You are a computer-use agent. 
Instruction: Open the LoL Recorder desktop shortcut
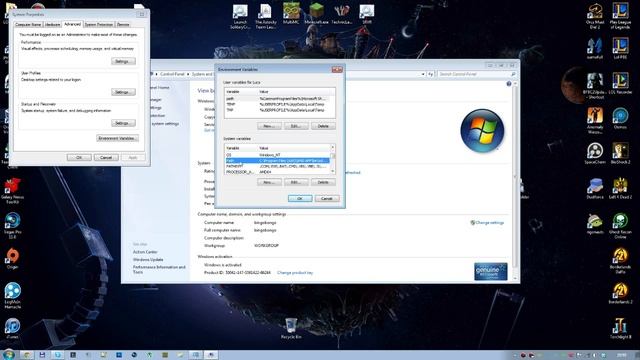click(x=620, y=84)
